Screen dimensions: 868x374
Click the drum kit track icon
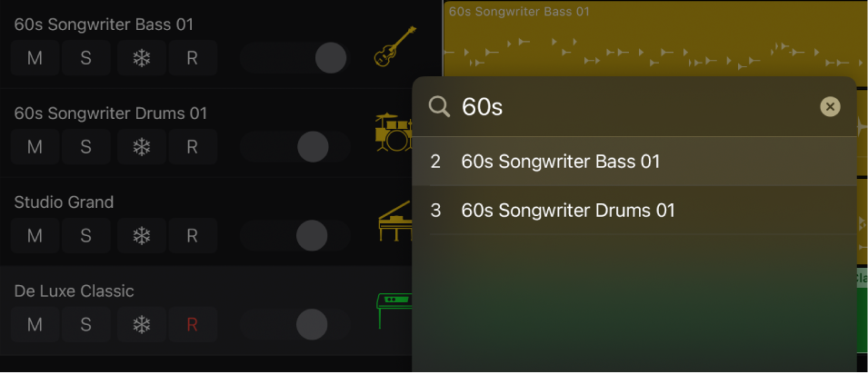tap(393, 133)
